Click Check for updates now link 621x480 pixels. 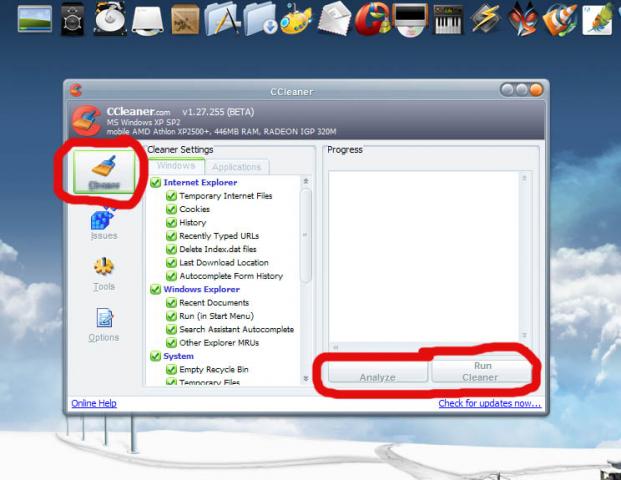(489, 403)
